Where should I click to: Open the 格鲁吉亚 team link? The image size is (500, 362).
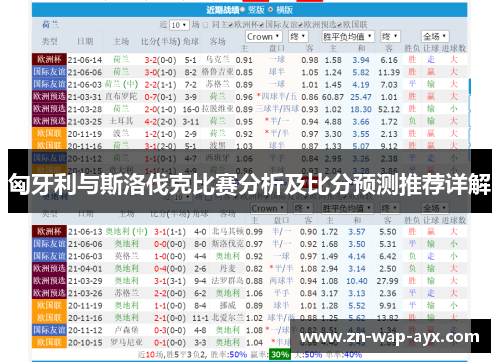217,72
